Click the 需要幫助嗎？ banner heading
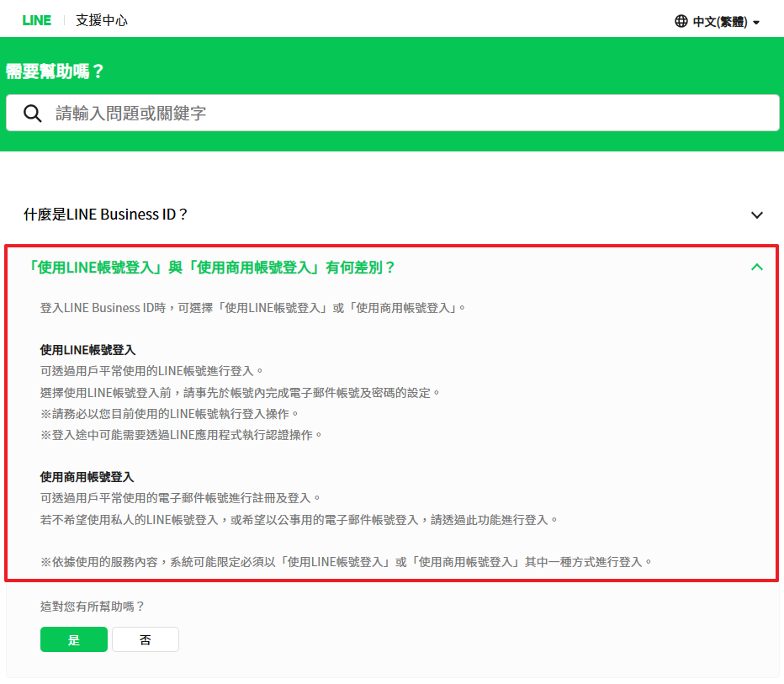This screenshot has width=784, height=684. tap(56, 72)
